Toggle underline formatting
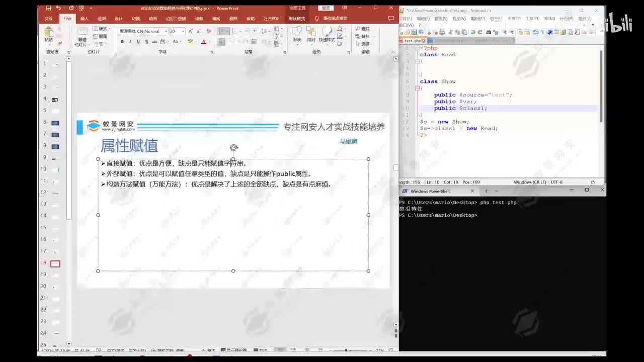Screen dimensions: 644x362 138,42
